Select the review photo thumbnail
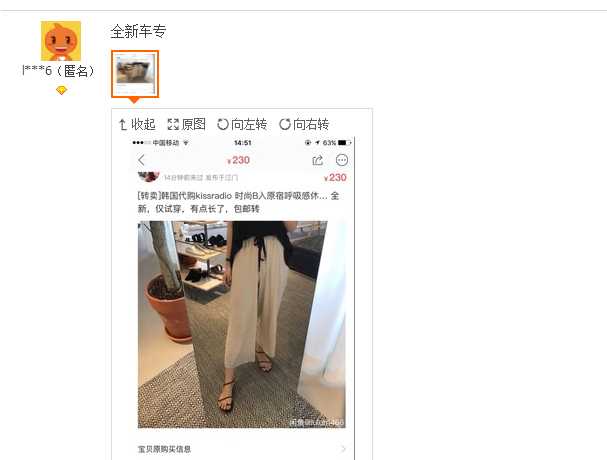607x460 pixels. coord(135,74)
